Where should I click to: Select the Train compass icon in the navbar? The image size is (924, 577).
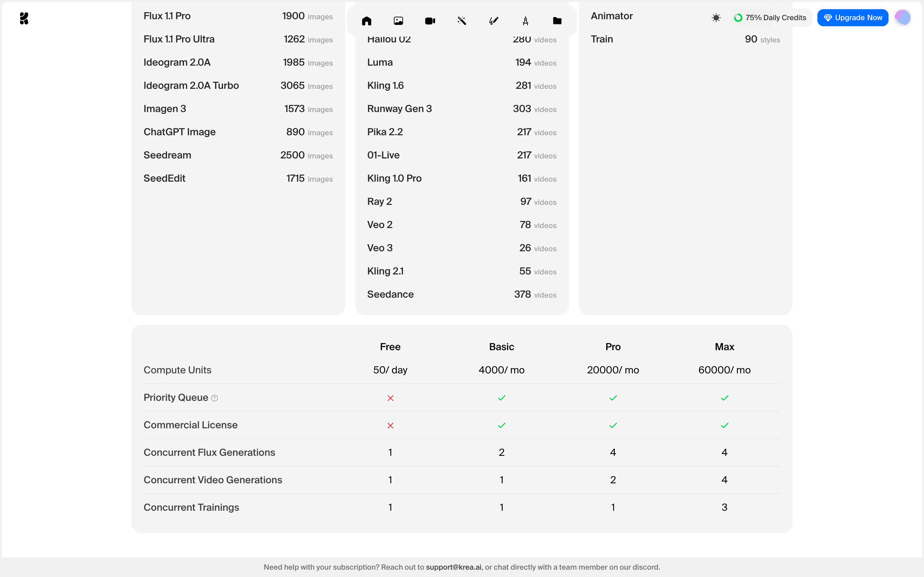point(525,21)
